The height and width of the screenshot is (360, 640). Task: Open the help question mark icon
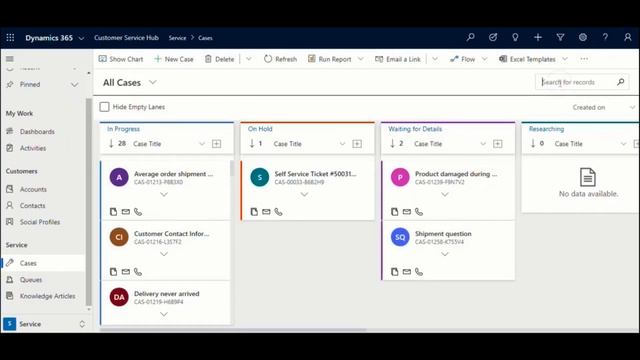point(605,37)
